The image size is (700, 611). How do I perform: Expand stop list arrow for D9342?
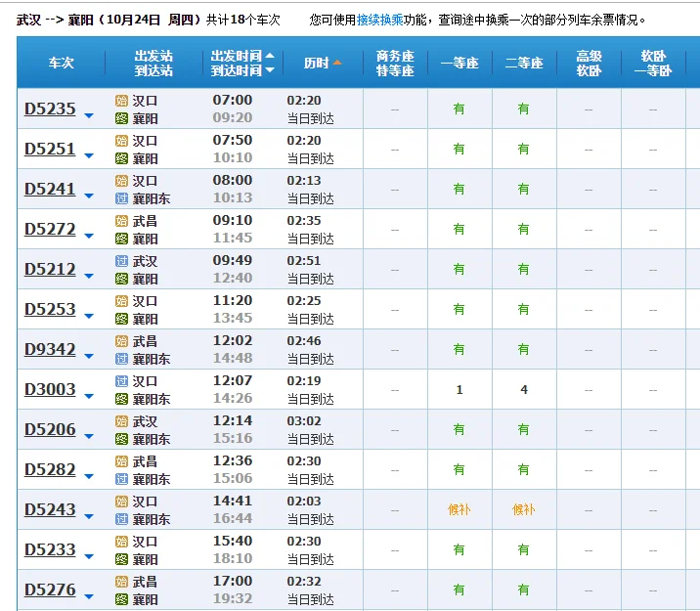(x=89, y=357)
